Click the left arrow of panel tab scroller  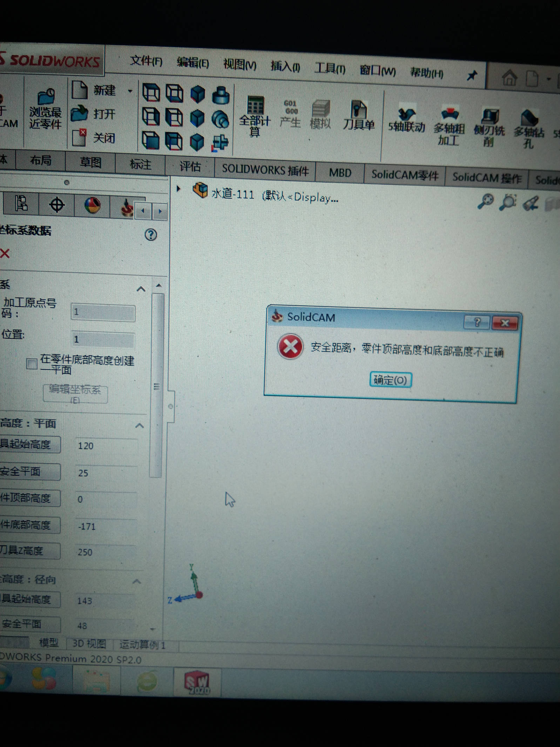click(143, 211)
